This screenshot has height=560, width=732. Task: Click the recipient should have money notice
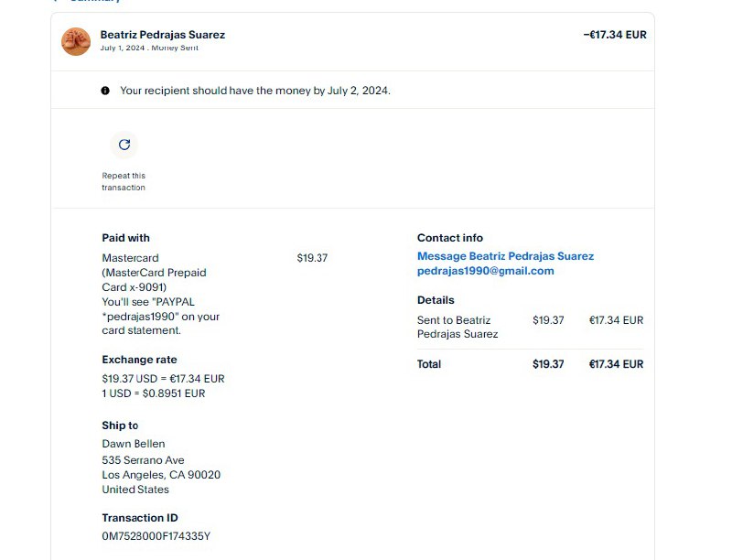coord(254,91)
